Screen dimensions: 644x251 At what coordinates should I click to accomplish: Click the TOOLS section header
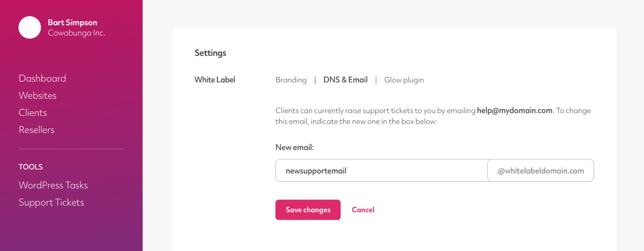pos(31,167)
